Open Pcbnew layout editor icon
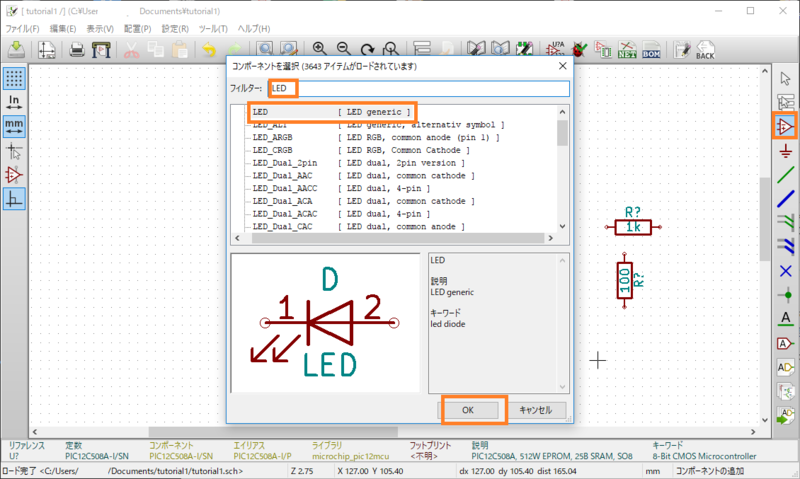The image size is (800, 479). 682,49
